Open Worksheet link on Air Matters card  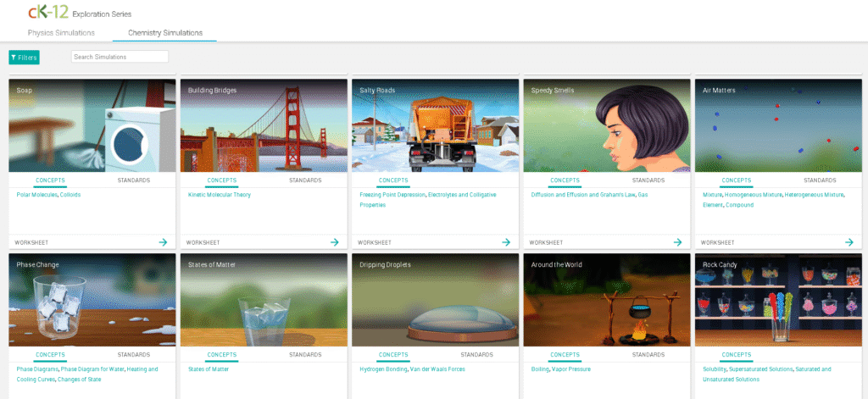click(718, 243)
